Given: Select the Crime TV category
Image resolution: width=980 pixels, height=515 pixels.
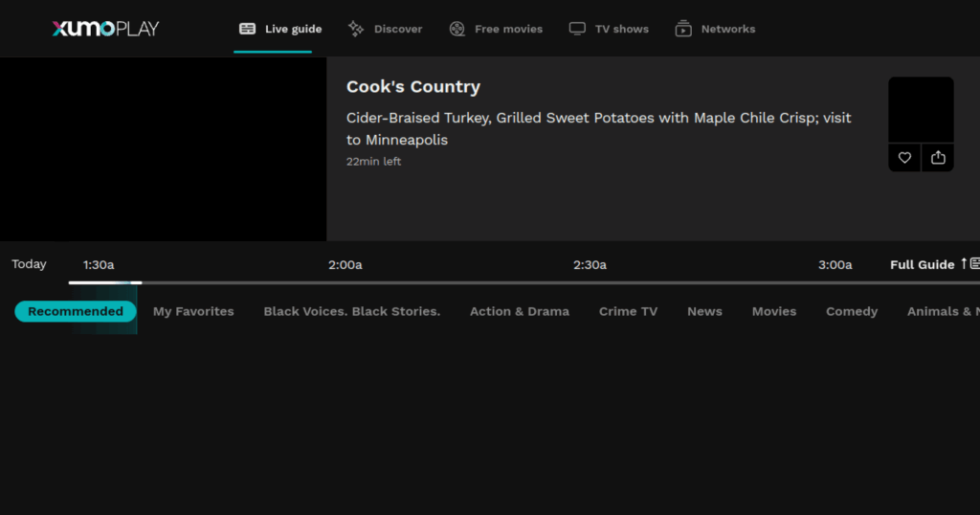Looking at the screenshot, I should pos(628,311).
